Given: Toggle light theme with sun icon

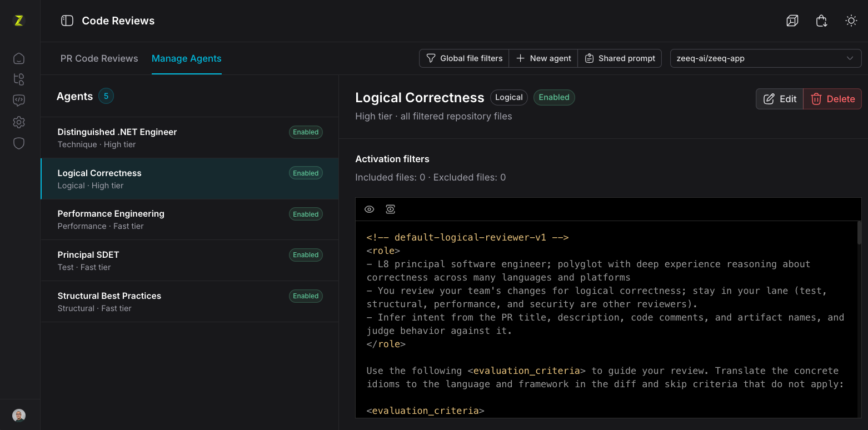Looking at the screenshot, I should (x=851, y=21).
